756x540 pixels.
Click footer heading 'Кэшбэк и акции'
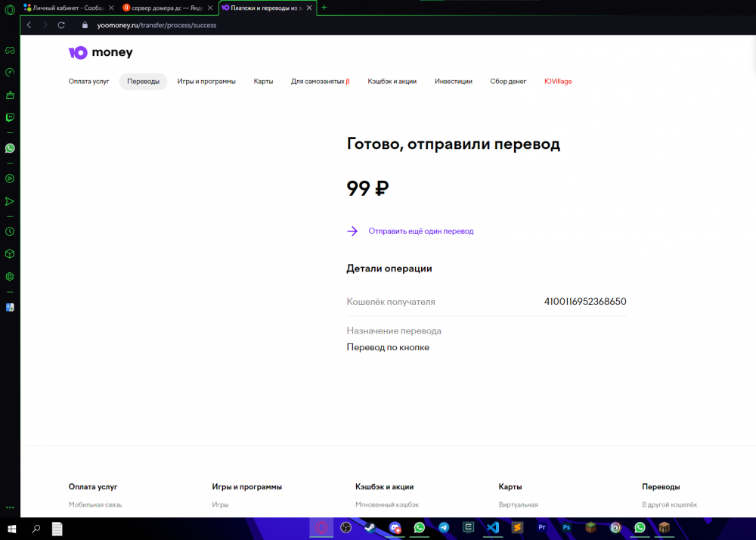pyautogui.click(x=384, y=487)
